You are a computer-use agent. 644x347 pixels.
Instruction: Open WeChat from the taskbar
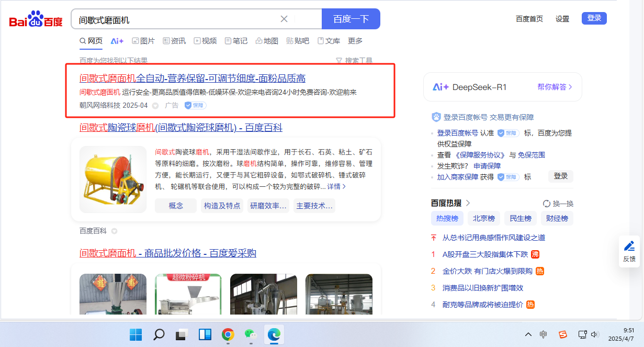pos(251,334)
